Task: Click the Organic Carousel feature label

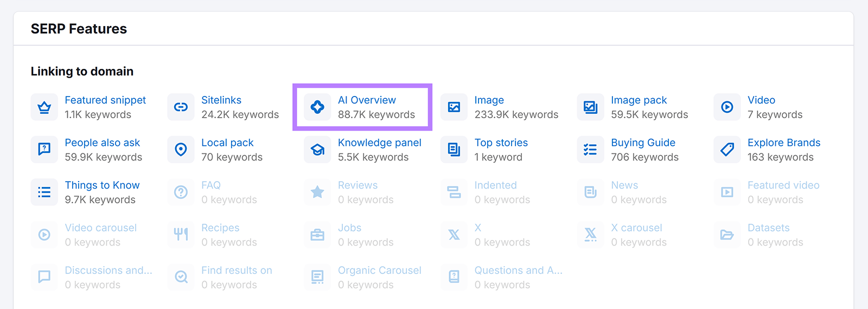Action: pos(379,271)
